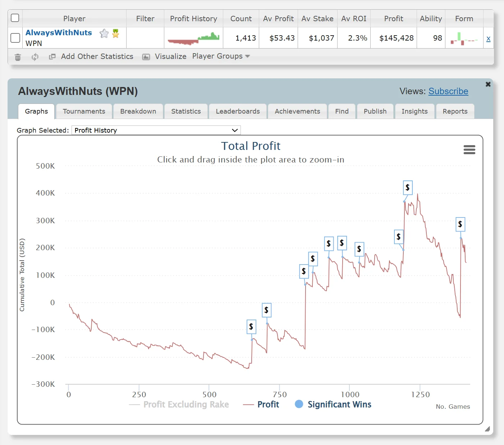Open the Leaderboards tab

coord(238,111)
